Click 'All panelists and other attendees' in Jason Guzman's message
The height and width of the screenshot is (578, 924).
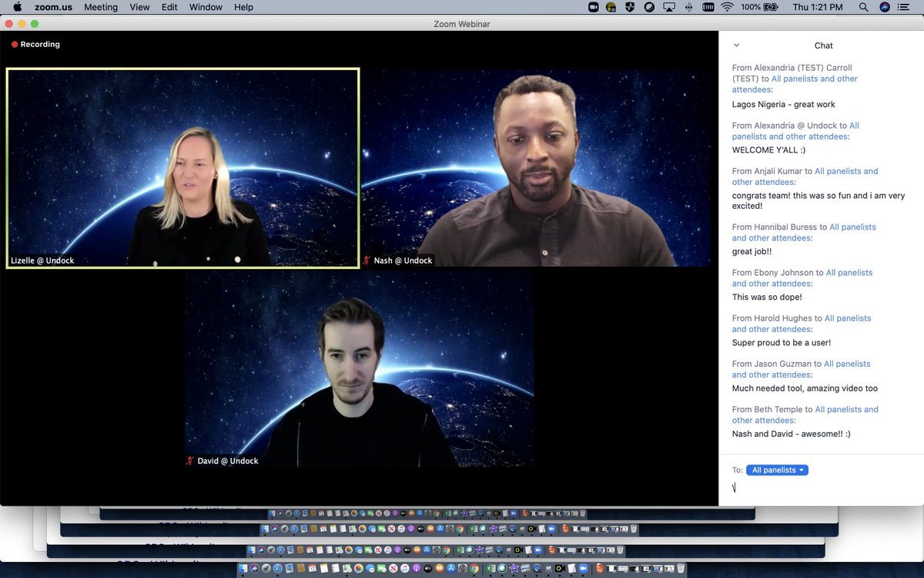(x=801, y=368)
